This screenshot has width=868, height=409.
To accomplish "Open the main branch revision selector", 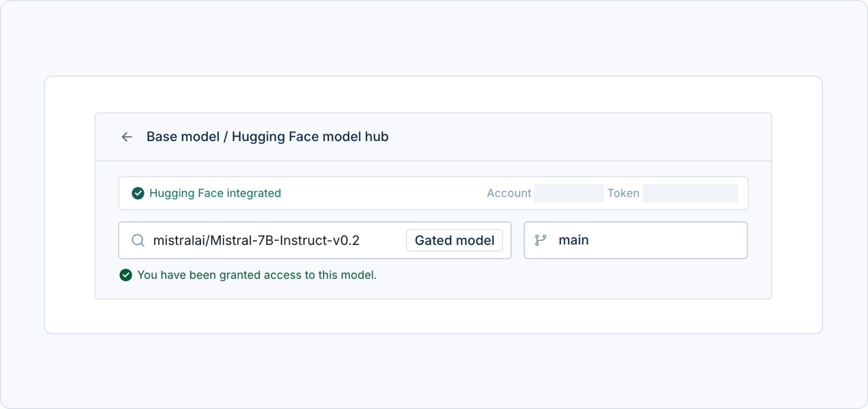I will pos(636,240).
